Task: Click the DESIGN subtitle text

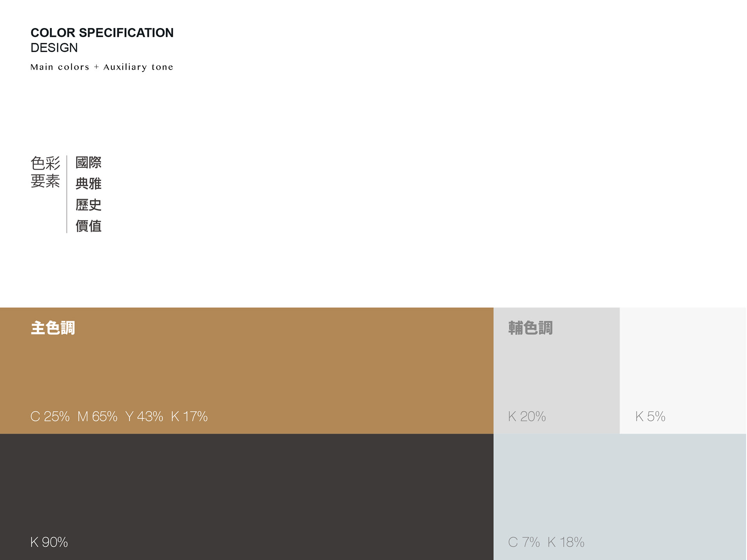Action: [x=54, y=48]
